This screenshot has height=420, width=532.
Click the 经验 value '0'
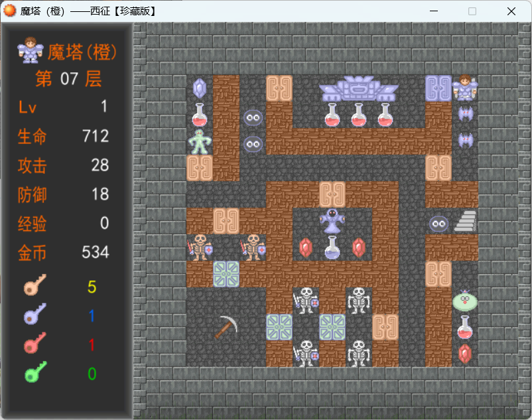(105, 223)
